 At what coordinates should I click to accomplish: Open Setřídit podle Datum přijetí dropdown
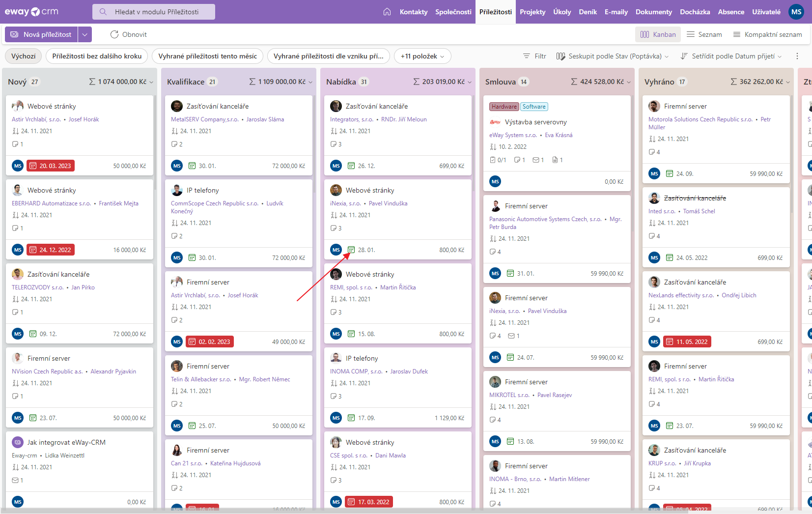click(731, 56)
